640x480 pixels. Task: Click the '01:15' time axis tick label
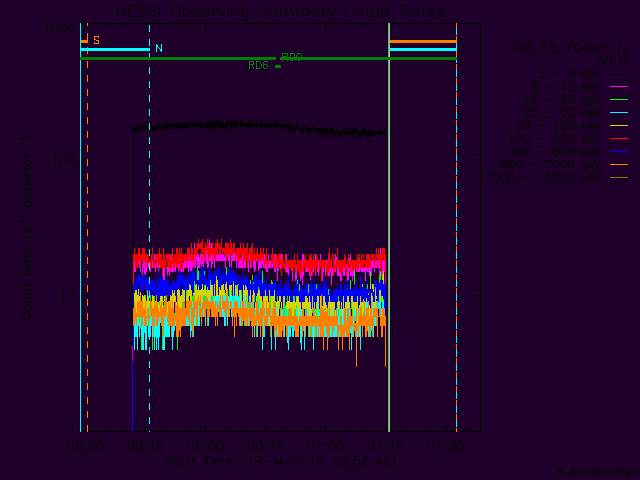point(385,445)
